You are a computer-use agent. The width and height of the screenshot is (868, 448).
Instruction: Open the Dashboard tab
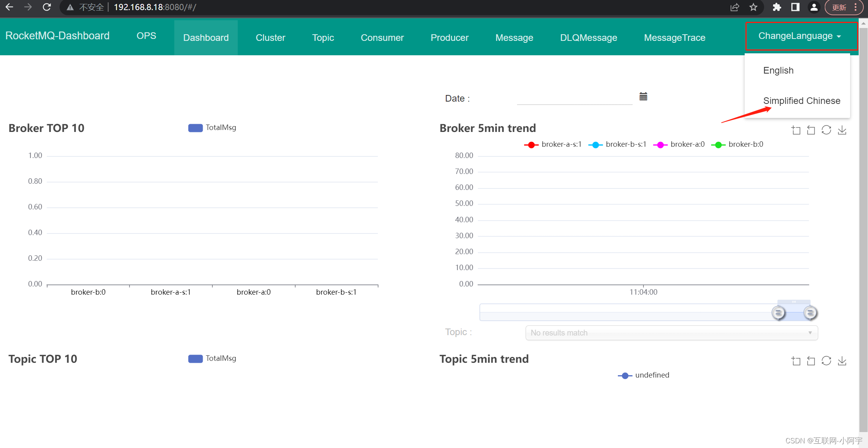[205, 37]
